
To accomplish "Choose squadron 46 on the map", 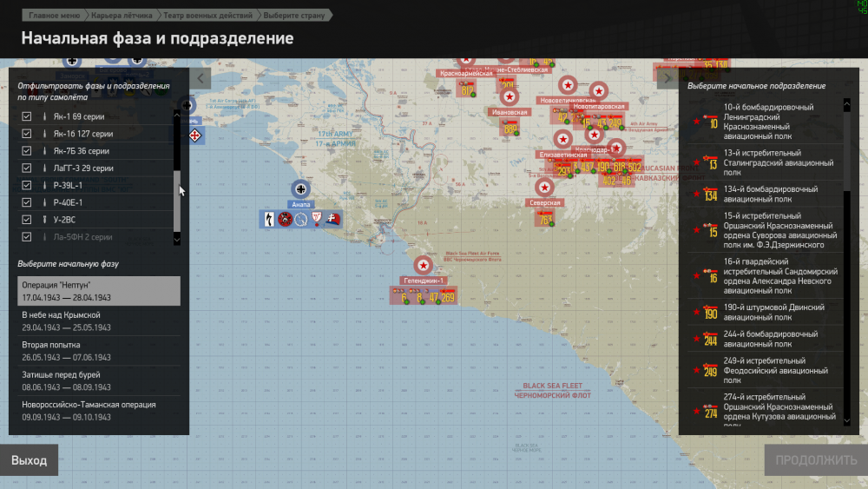I will 626,181.
